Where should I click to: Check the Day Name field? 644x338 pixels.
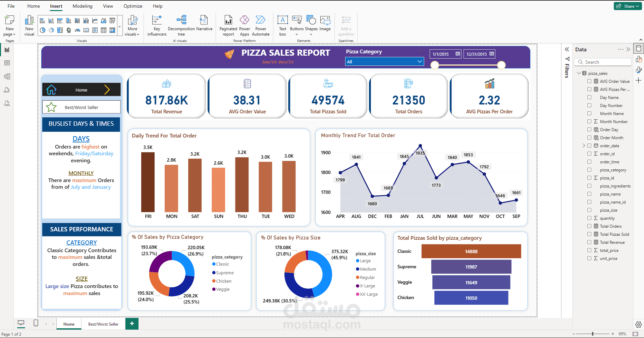[589, 97]
